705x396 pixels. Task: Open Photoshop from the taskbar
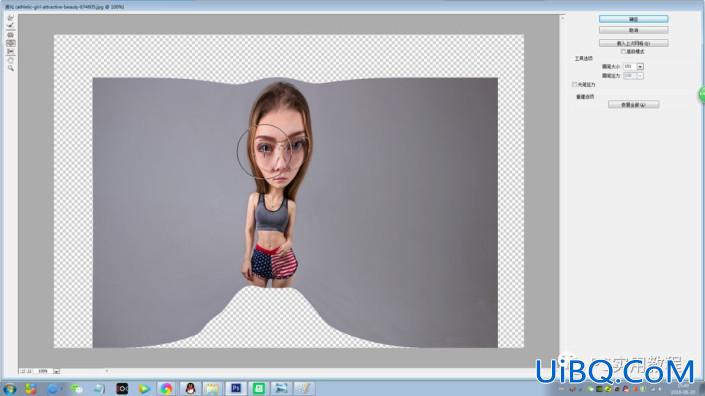(x=236, y=388)
